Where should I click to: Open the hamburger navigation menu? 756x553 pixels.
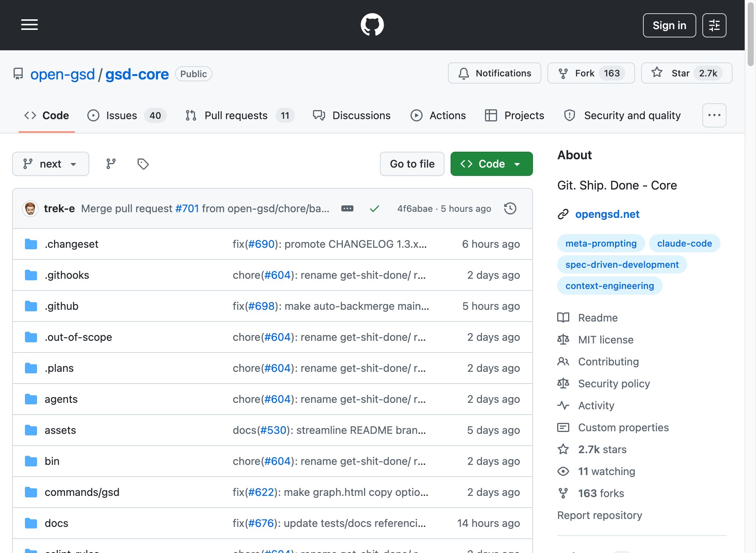tap(29, 25)
